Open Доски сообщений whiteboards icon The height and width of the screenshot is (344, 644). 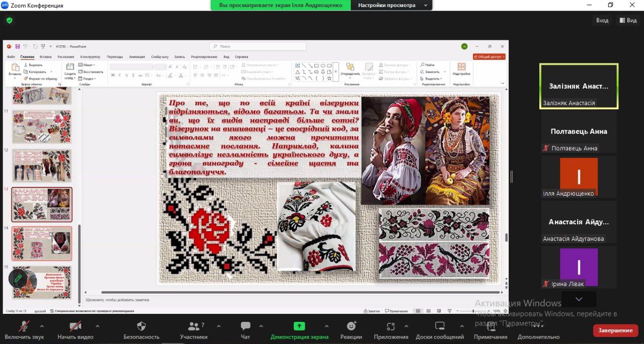pyautogui.click(x=440, y=326)
